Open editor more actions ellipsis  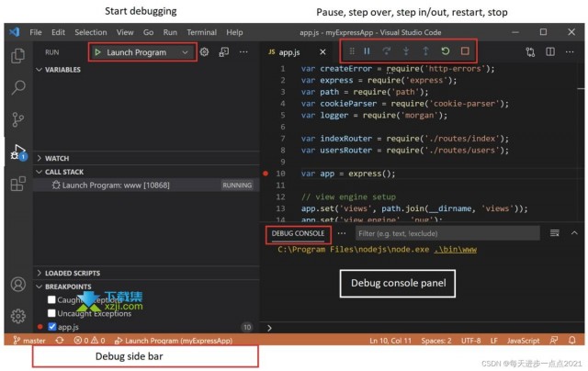570,51
